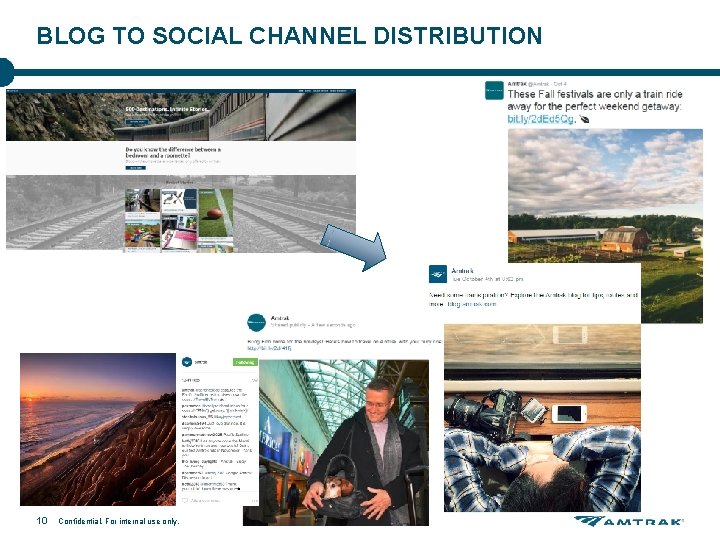Click the blue button on the blog hero banner

[x=137, y=122]
